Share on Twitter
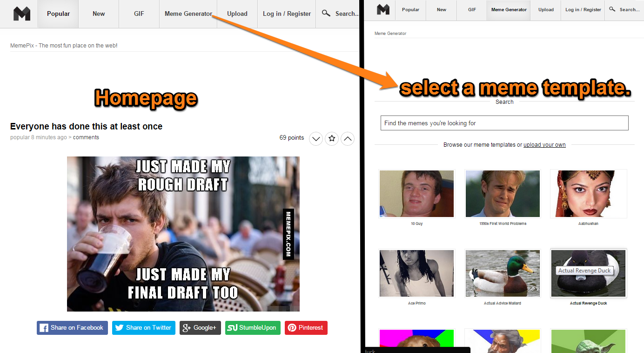This screenshot has height=353, width=644. point(144,328)
